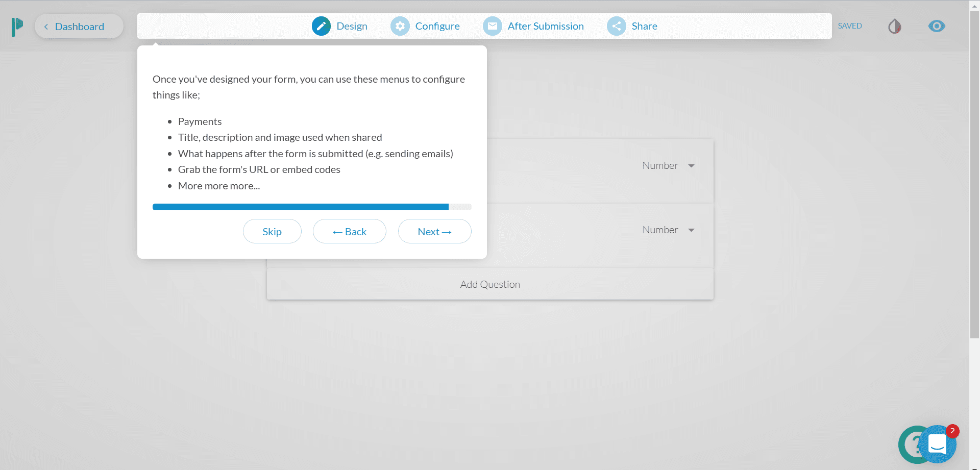The width and height of the screenshot is (980, 470).
Task: Click 'Title, description and image used when shared'
Action: pyautogui.click(x=280, y=137)
